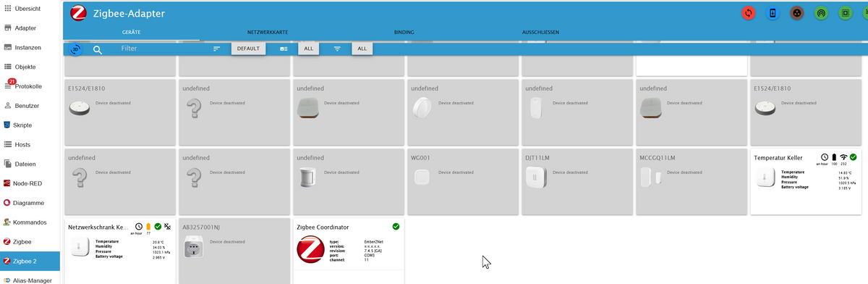Image resolution: width=868 pixels, height=284 pixels.
Task: Click the blue phone download button
Action: (x=773, y=13)
